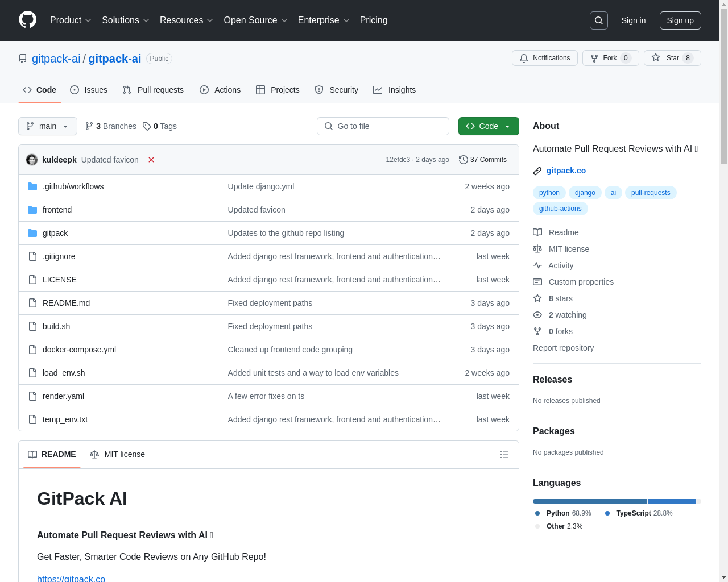Click the star icon beside 8 stars
The height and width of the screenshot is (582, 728).
537,298
